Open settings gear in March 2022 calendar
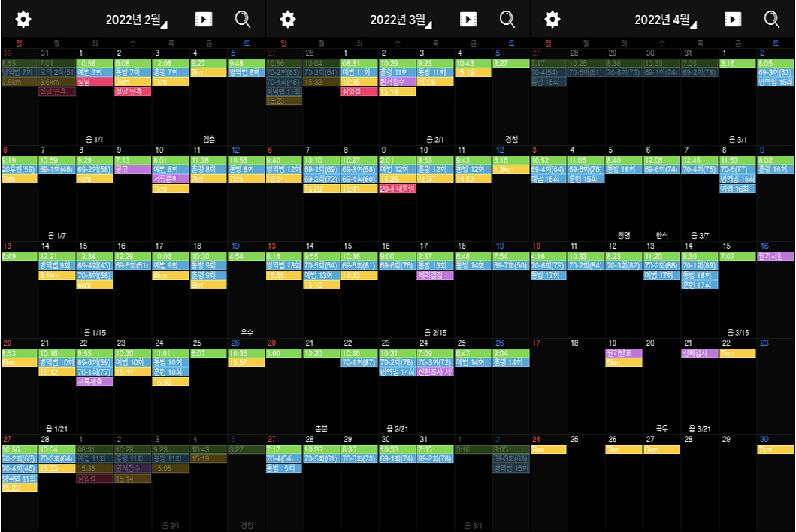 (287, 20)
